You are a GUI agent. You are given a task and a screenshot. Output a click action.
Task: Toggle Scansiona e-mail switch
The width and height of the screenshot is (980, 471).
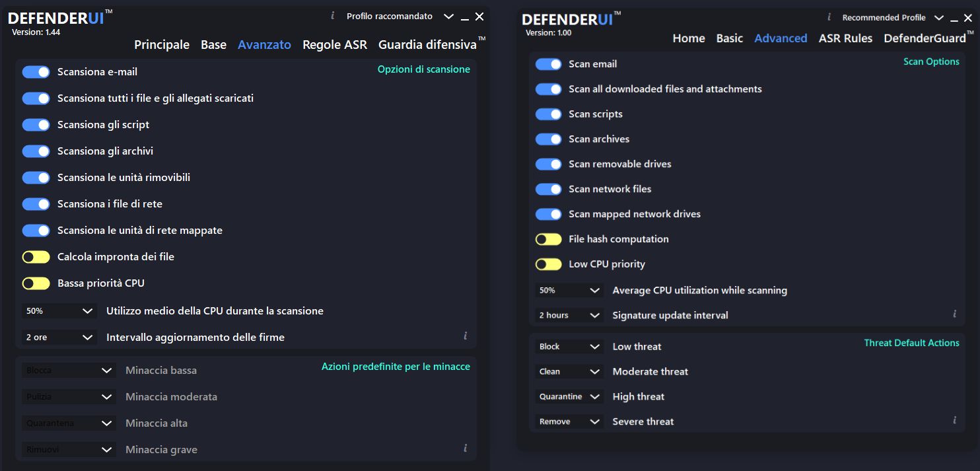coord(36,71)
